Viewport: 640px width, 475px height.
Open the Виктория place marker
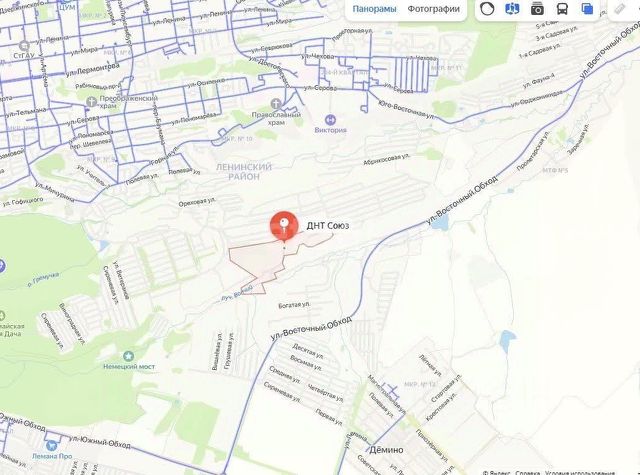tap(330, 120)
